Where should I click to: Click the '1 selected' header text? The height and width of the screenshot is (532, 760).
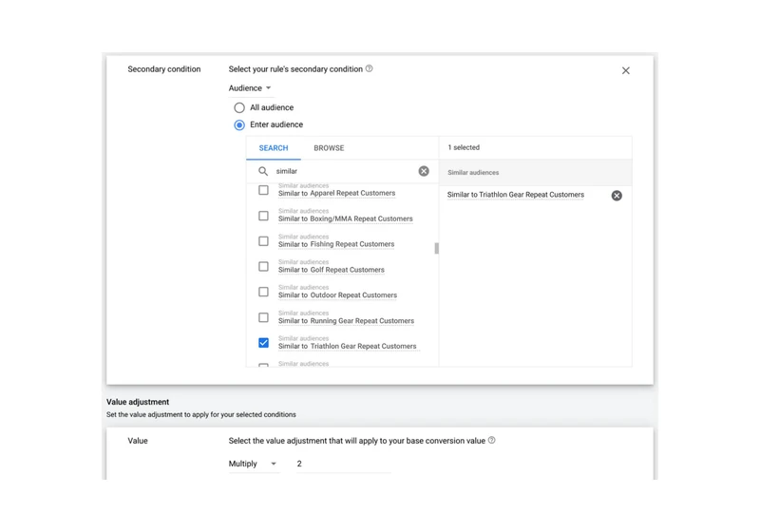(464, 147)
